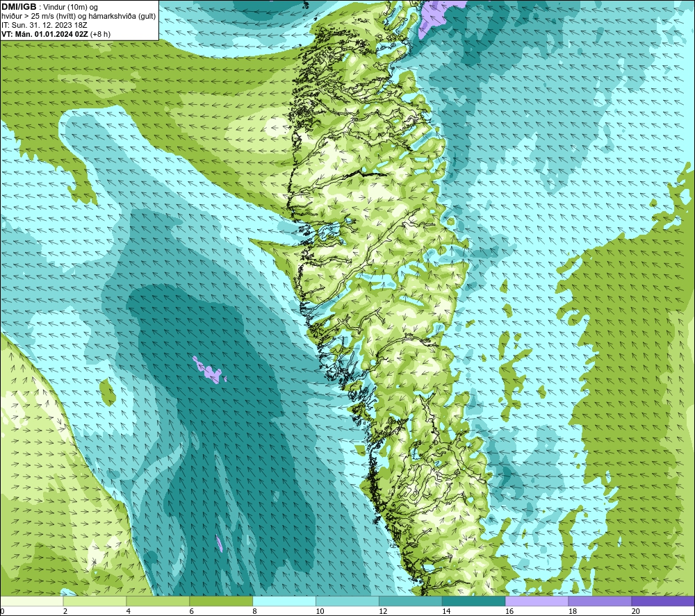Click the 'VT: Mán. 01.01.2024 02Z' line

point(44,34)
